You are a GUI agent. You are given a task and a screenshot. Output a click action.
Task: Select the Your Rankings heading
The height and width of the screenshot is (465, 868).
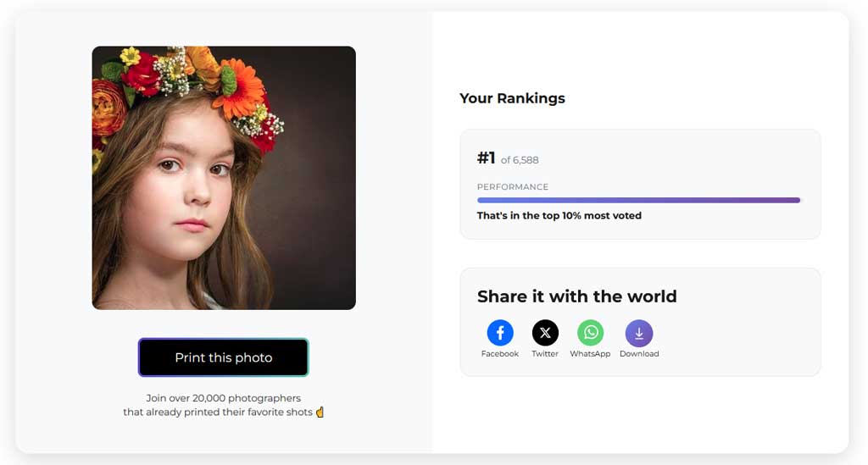pyautogui.click(x=512, y=98)
